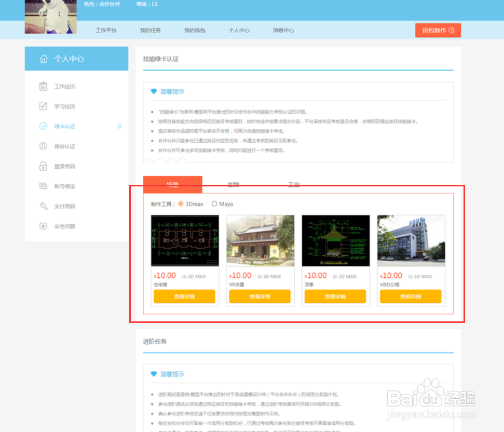Select the highlighted orange category tab
Viewport: 504px width, 432px height.
point(173,184)
